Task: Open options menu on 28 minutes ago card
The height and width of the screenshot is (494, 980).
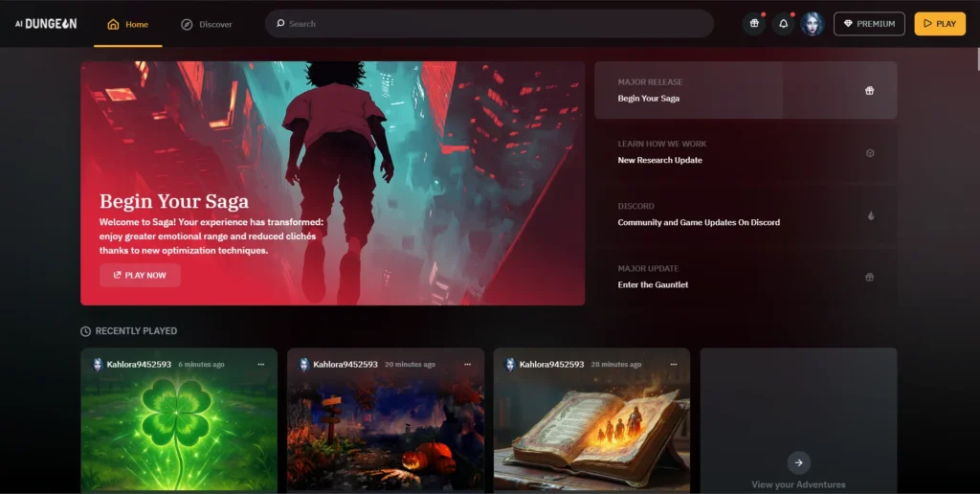Action: click(x=674, y=364)
